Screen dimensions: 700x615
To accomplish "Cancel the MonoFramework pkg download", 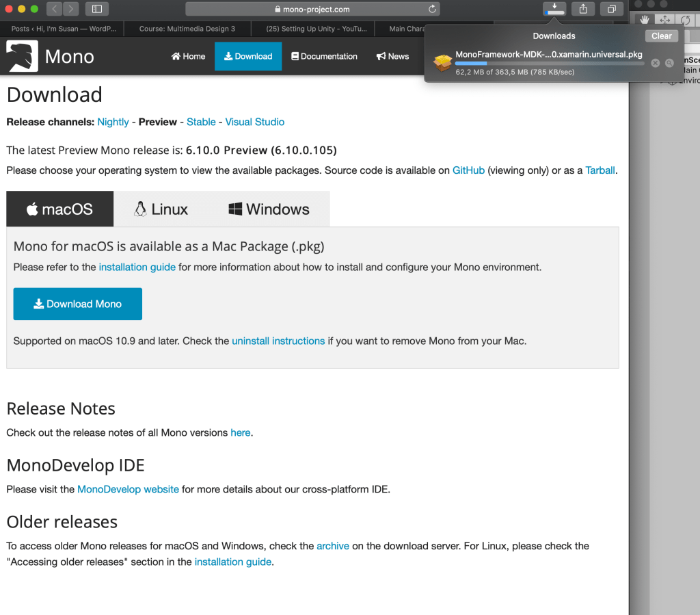I will coord(655,63).
